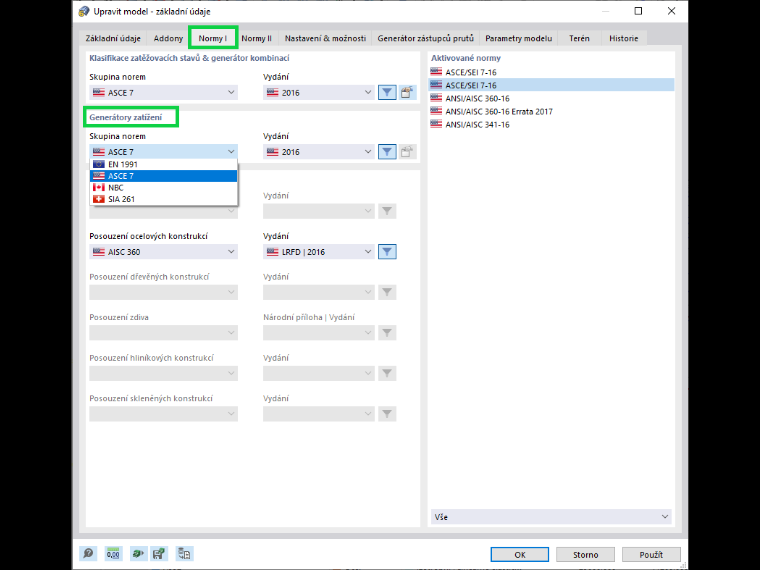Click grayed settings icon in Generátory zatížení row
This screenshot has height=570, width=760.
407,152
